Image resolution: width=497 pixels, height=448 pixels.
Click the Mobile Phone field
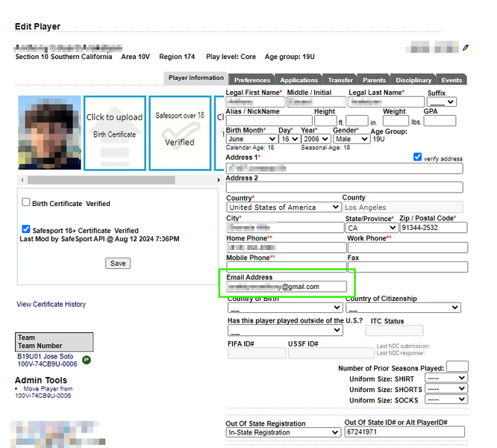(287, 267)
